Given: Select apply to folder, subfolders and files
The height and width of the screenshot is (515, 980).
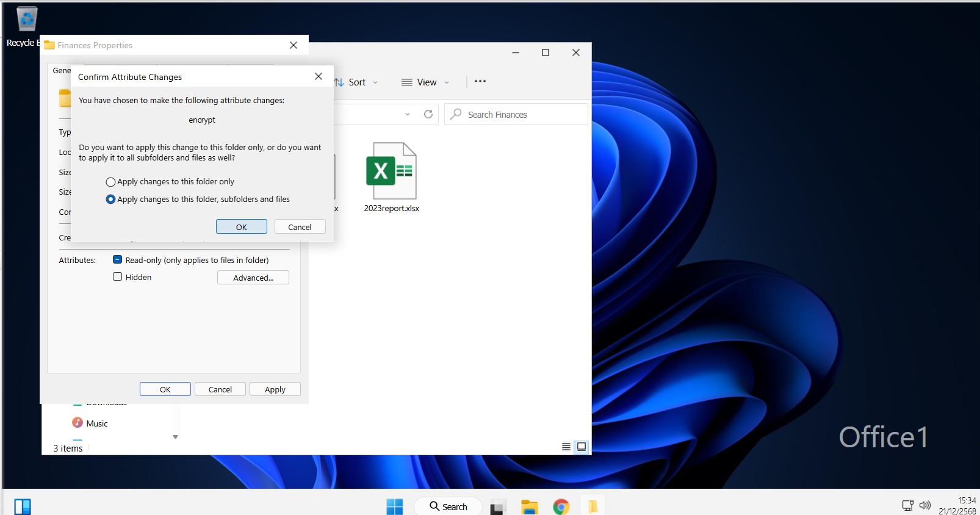Looking at the screenshot, I should [x=110, y=200].
